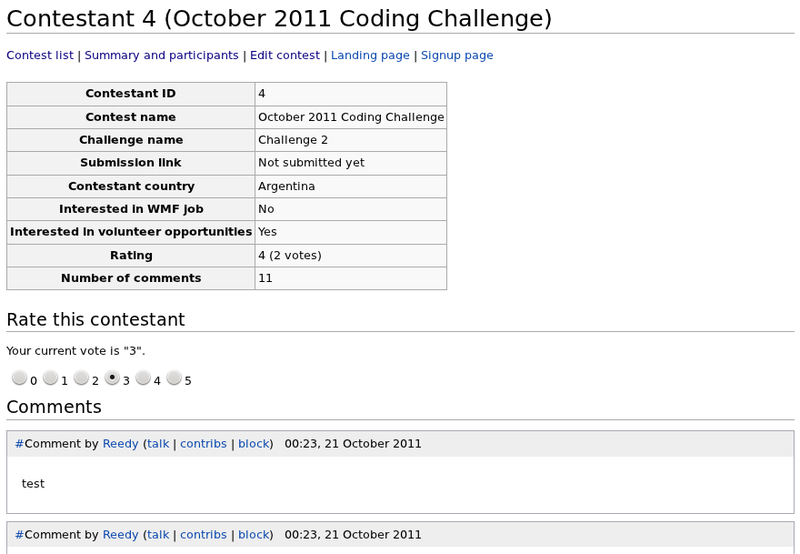Screen dimensions: 800x554
Task: Open Reedy's user page in first comment
Action: click(x=120, y=444)
